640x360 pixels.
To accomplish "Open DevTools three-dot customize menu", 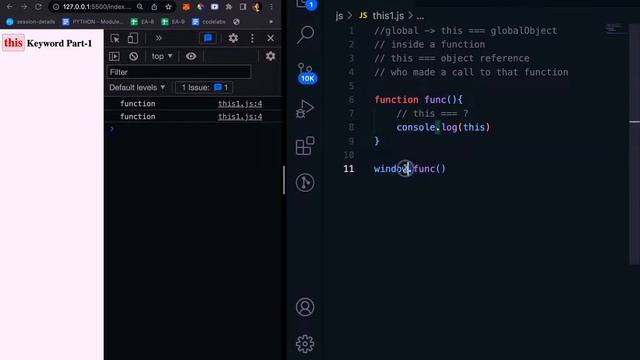I will pos(252,38).
